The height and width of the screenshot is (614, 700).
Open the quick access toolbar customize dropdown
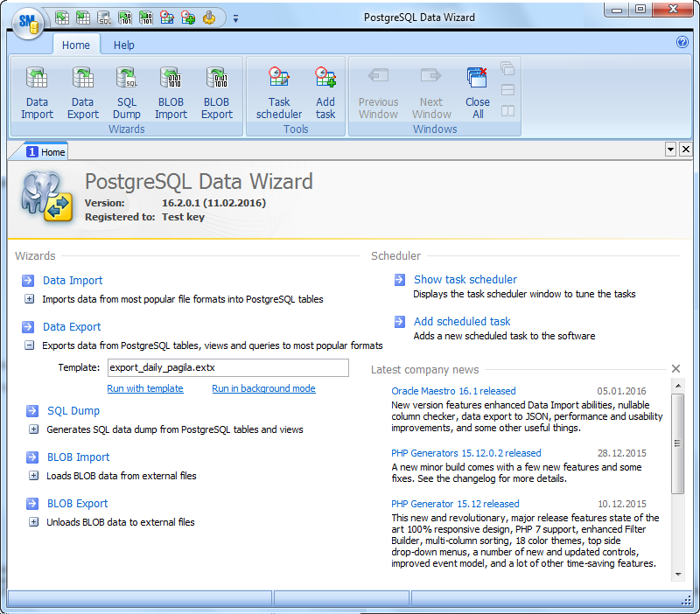click(x=234, y=17)
